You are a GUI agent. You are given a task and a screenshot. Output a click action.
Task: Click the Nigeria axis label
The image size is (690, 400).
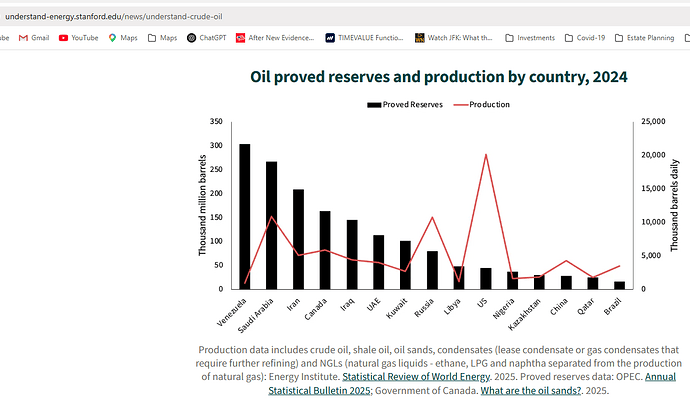(x=504, y=308)
